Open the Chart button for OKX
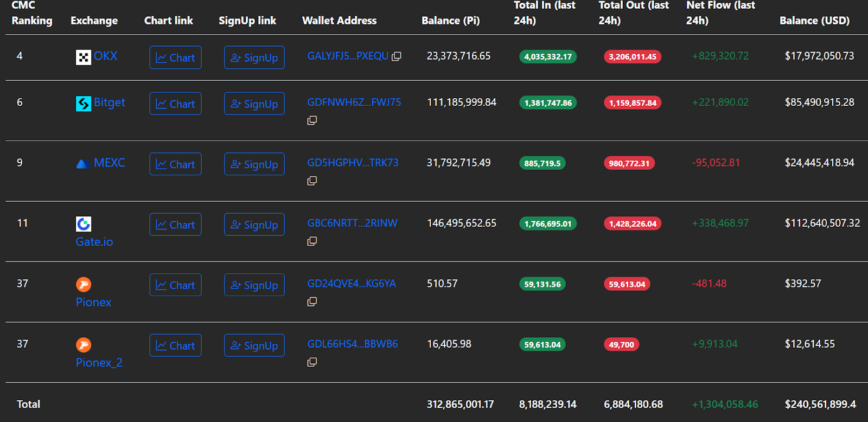Screen dimensions: 868x422 [x=175, y=57]
